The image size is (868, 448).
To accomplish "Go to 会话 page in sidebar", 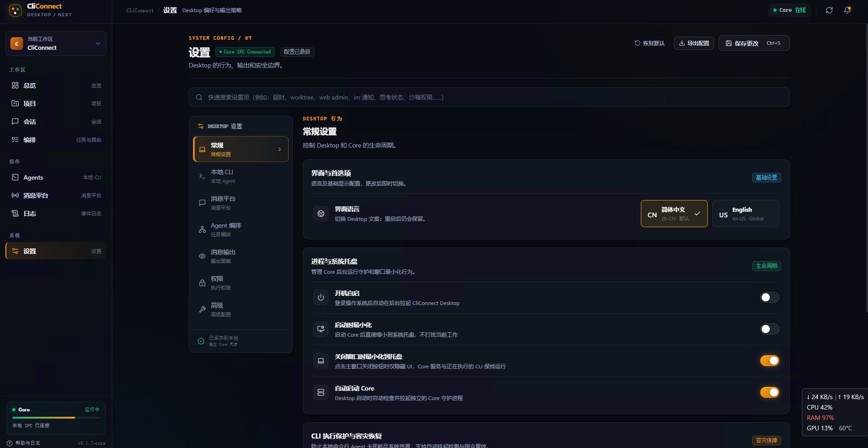I will (56, 122).
